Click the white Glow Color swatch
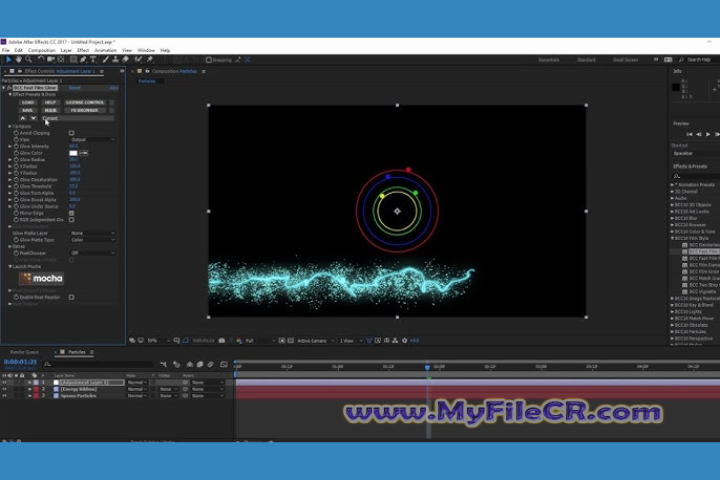This screenshot has width=720, height=480. [73, 153]
